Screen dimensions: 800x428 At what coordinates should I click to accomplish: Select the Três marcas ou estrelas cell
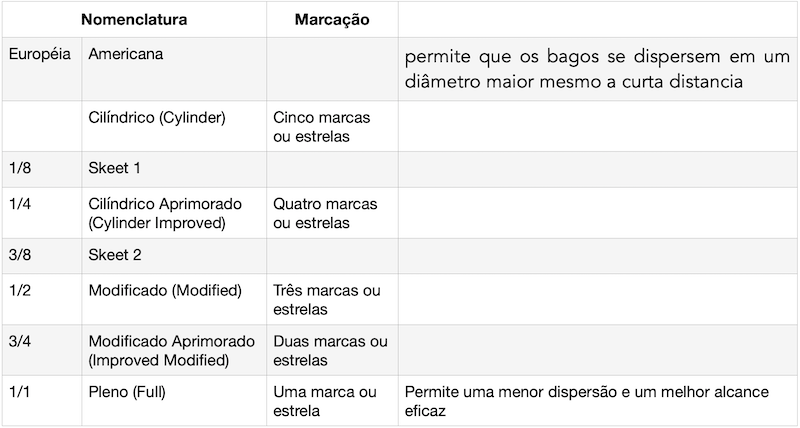(326, 299)
